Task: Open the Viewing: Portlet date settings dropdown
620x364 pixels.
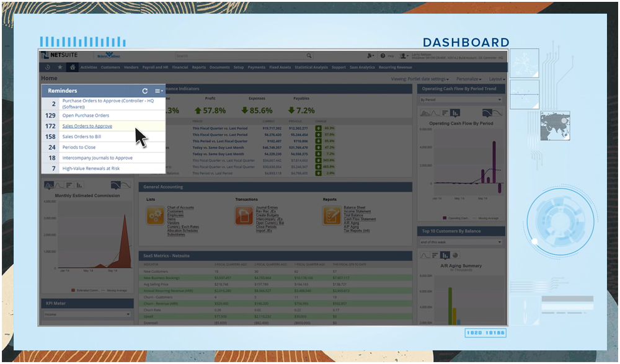Action: click(420, 79)
